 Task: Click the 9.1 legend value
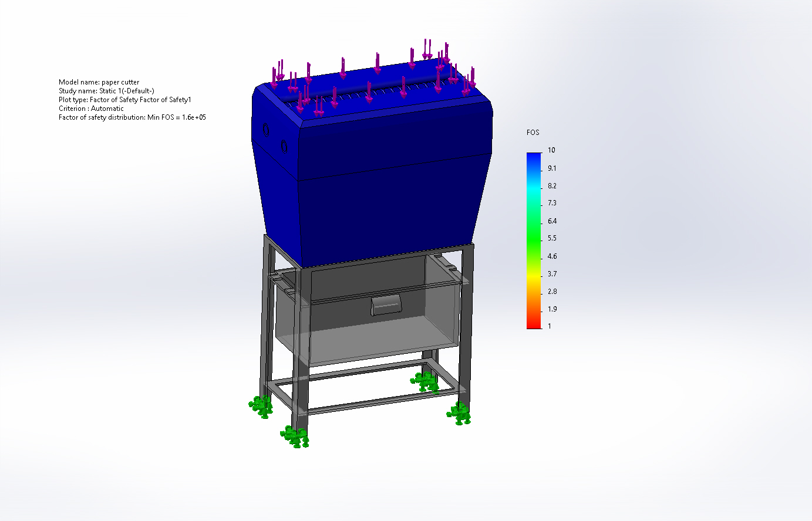pos(552,168)
